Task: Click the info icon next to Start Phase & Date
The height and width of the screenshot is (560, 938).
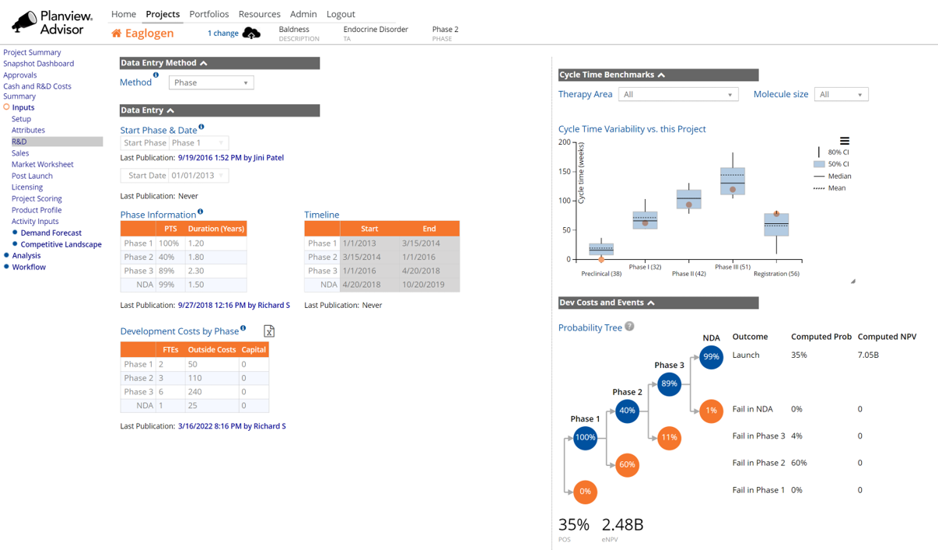Action: click(201, 125)
